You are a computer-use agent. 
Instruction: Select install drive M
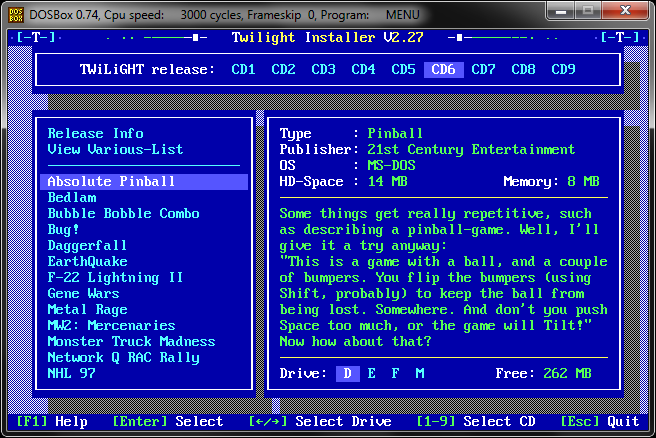[x=420, y=374]
